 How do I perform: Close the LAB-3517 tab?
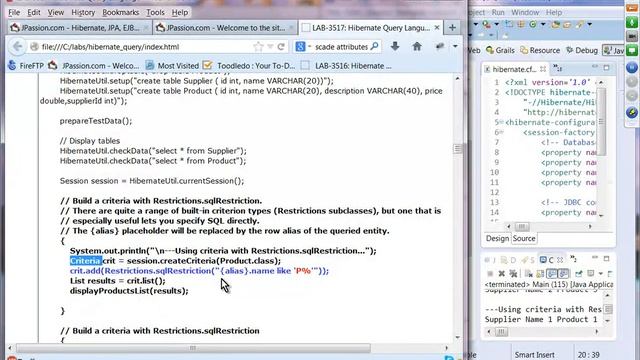pos(437,28)
